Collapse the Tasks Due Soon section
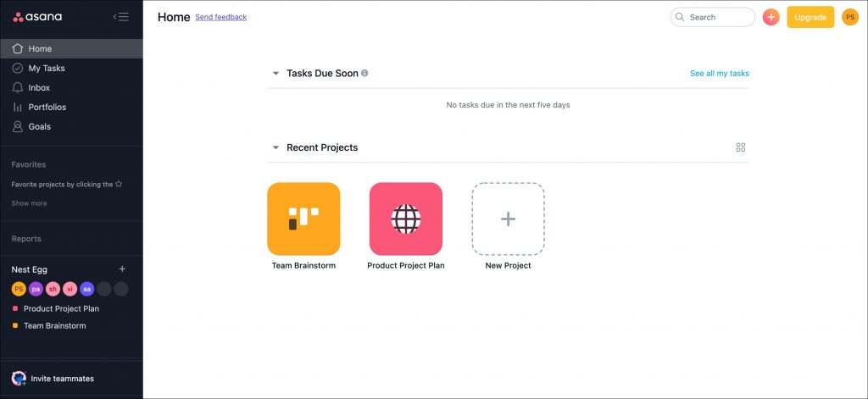The image size is (868, 399). coord(275,73)
